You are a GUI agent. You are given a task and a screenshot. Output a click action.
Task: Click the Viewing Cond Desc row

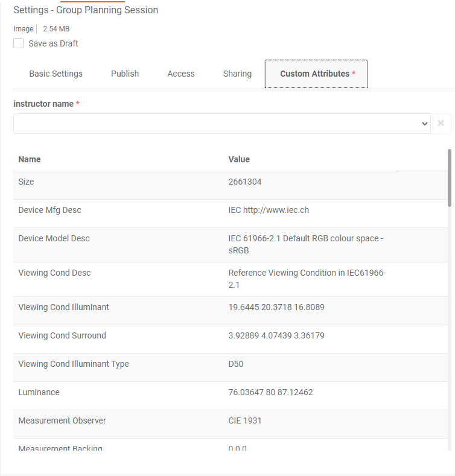pyautogui.click(x=54, y=273)
